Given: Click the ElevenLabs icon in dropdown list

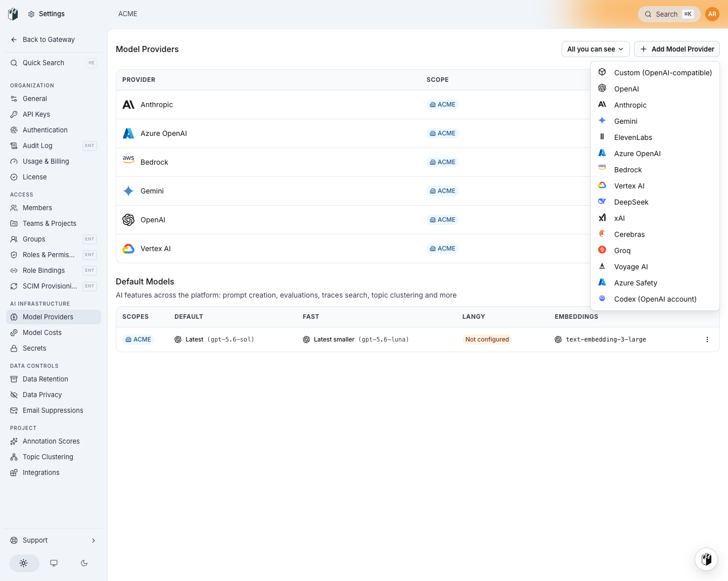Looking at the screenshot, I should pos(602,137).
